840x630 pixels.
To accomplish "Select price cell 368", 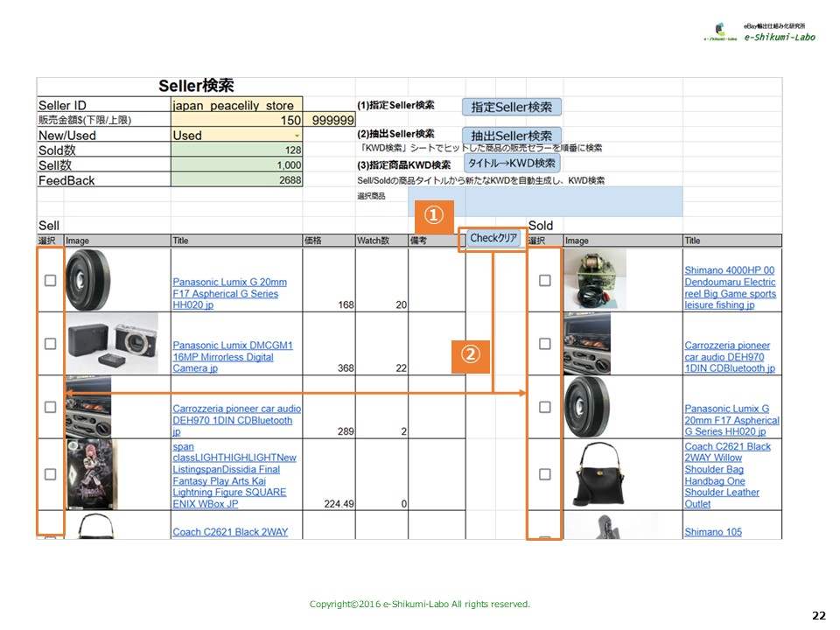I will (x=329, y=343).
